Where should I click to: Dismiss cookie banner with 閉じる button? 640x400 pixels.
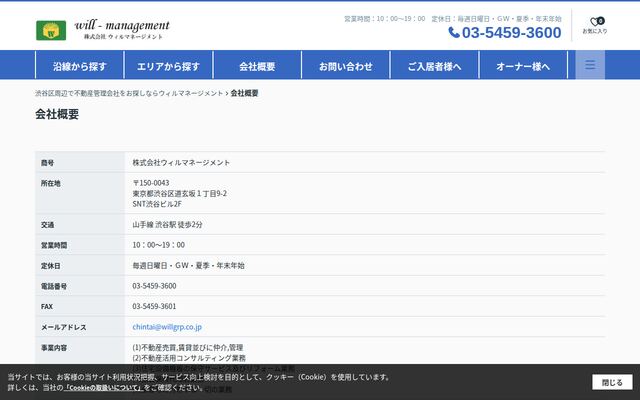click(612, 382)
